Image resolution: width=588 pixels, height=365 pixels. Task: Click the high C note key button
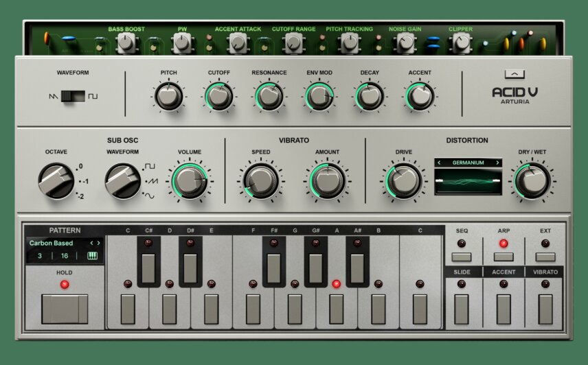(x=420, y=309)
